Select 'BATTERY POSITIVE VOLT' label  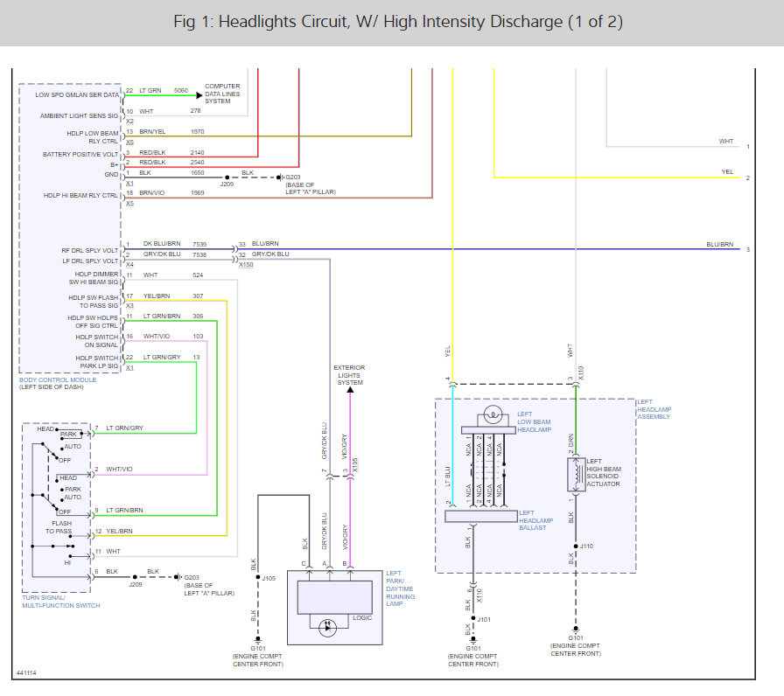click(x=80, y=155)
